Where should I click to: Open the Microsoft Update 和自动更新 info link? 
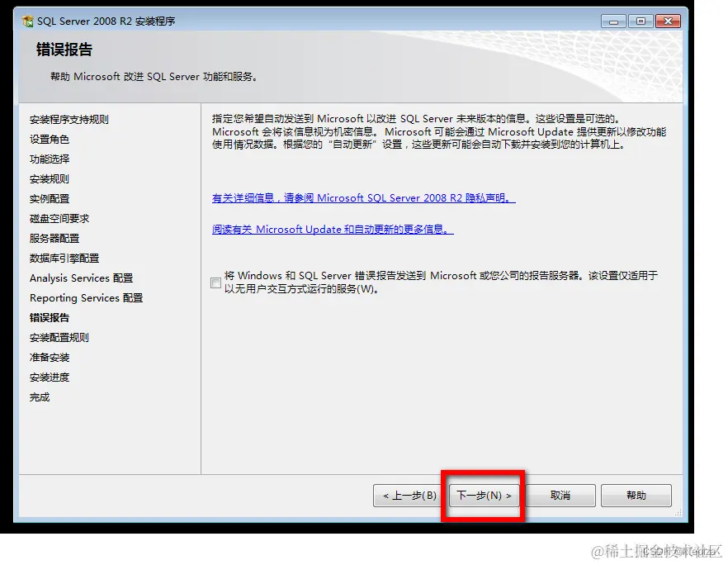[x=333, y=230]
